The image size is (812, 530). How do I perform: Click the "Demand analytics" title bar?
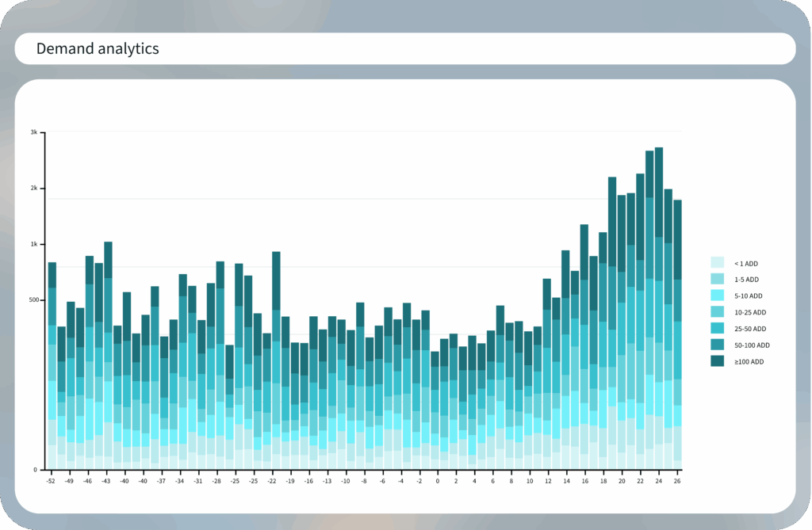click(x=97, y=48)
